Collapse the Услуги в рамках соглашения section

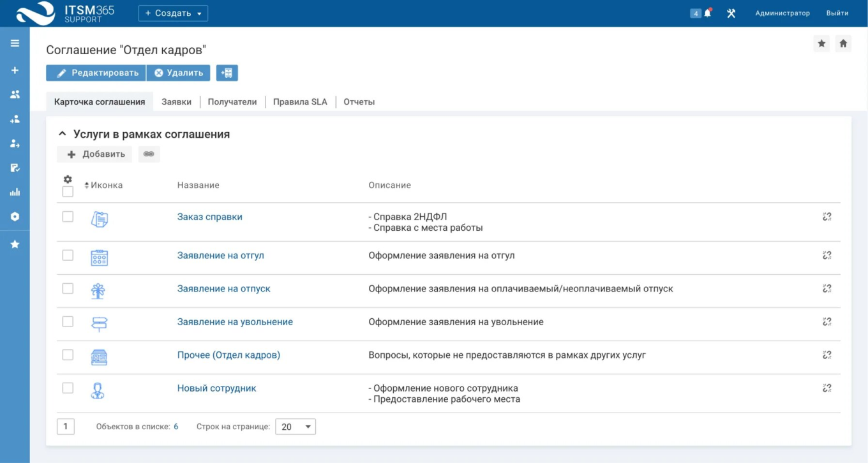point(62,134)
